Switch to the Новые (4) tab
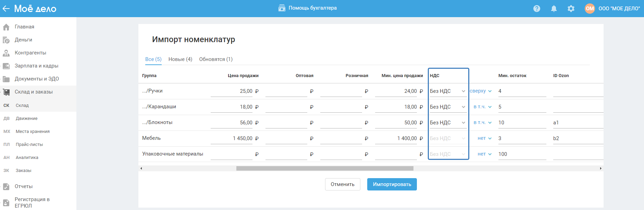The height and width of the screenshot is (210, 644). [x=180, y=59]
